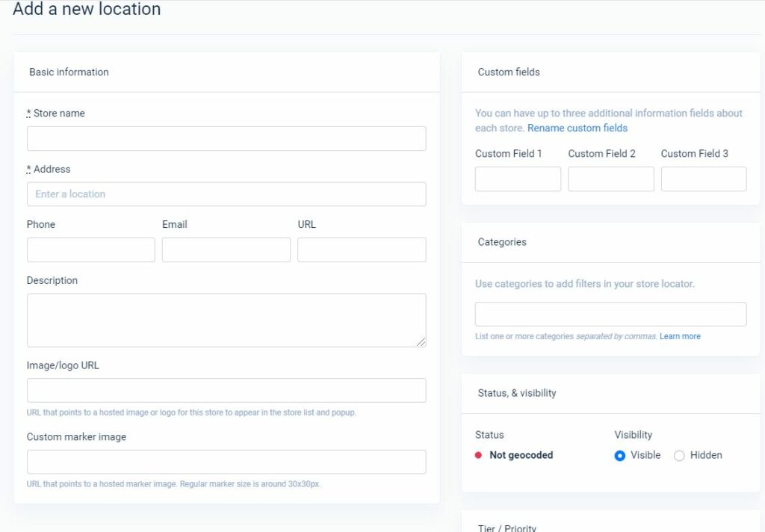Select the Phone input field
765x532 pixels.
pos(90,249)
